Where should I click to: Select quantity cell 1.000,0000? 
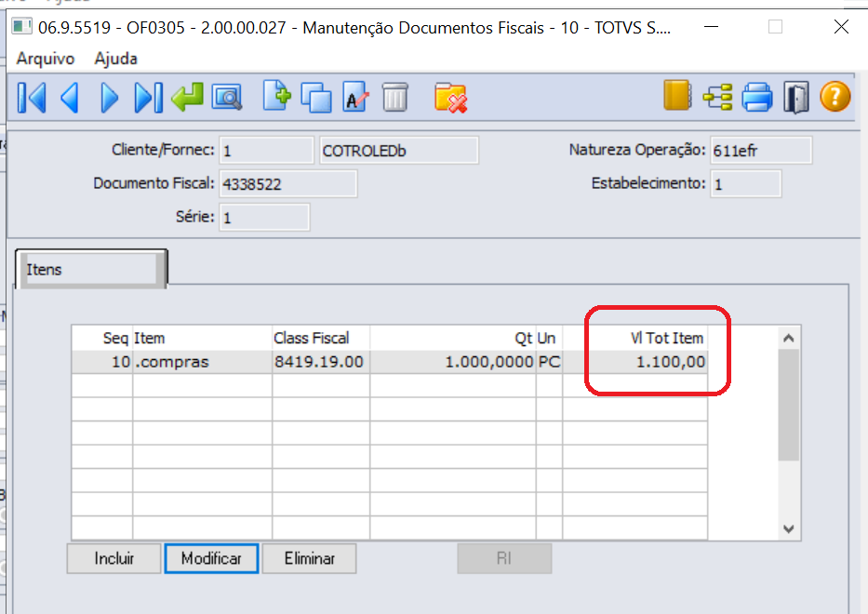click(x=452, y=362)
